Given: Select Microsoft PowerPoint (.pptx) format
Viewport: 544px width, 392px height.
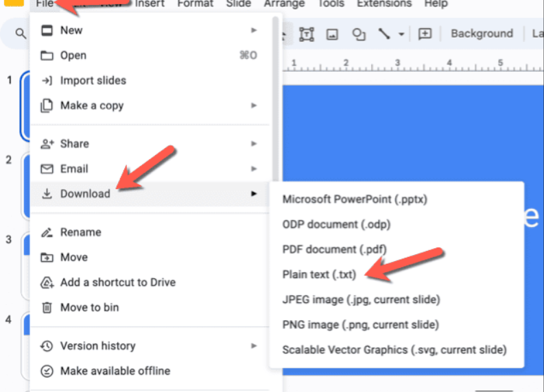Looking at the screenshot, I should pos(354,199).
